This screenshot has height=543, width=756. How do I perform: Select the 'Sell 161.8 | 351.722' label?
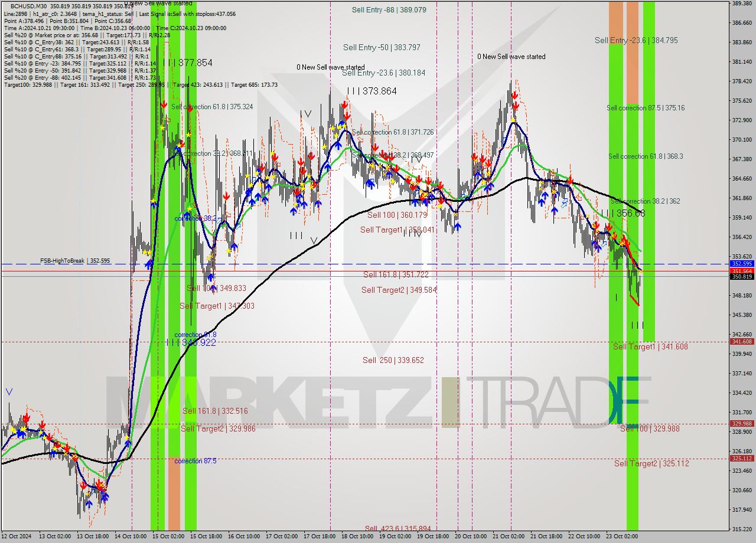(396, 274)
